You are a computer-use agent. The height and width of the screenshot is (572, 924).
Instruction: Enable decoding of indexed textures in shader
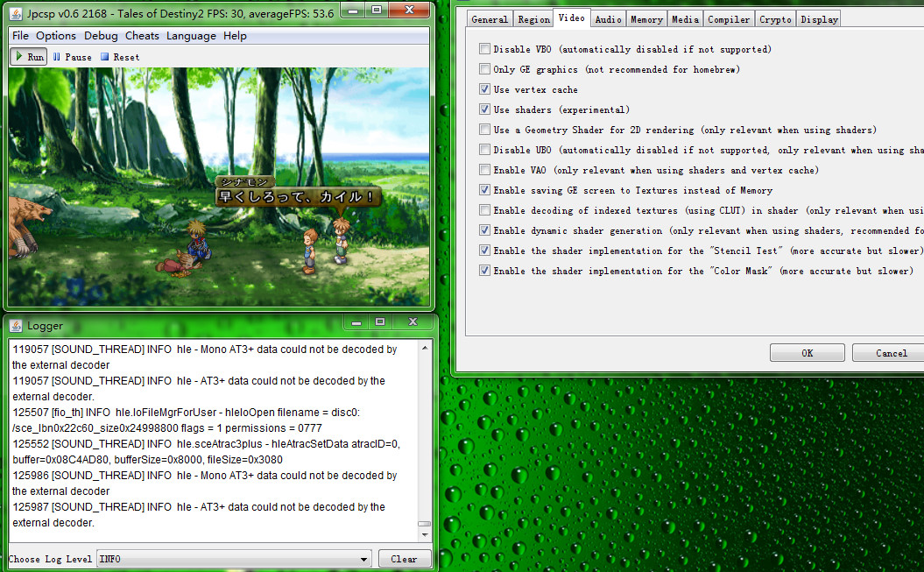484,209
